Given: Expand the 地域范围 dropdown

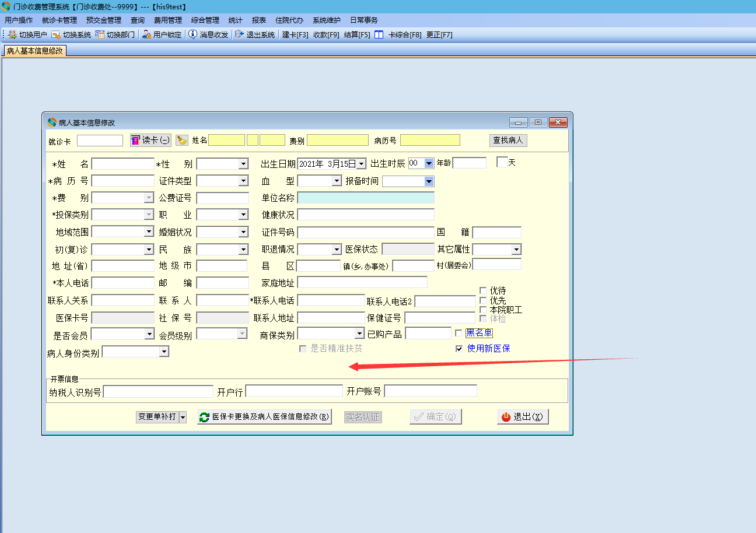Looking at the screenshot, I should click(x=149, y=232).
